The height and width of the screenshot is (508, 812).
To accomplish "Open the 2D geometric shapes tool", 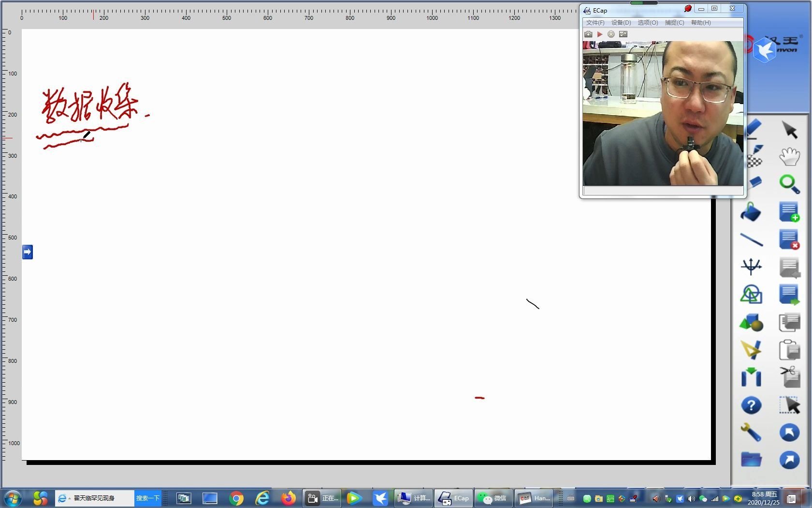I will click(x=751, y=294).
